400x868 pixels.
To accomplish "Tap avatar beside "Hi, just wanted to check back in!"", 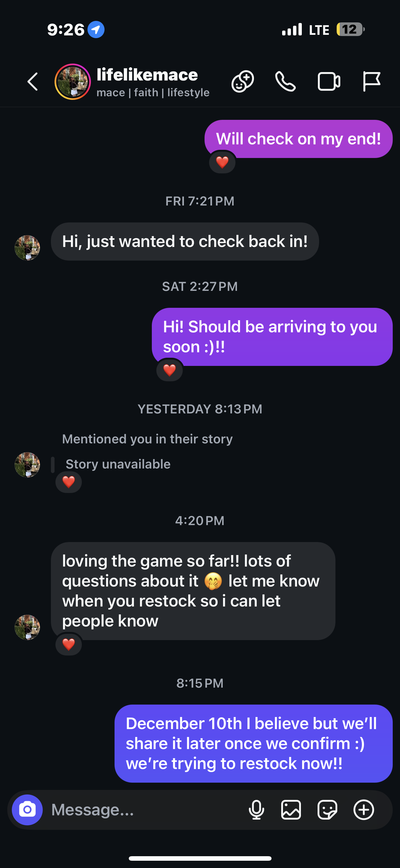I will pyautogui.click(x=27, y=248).
